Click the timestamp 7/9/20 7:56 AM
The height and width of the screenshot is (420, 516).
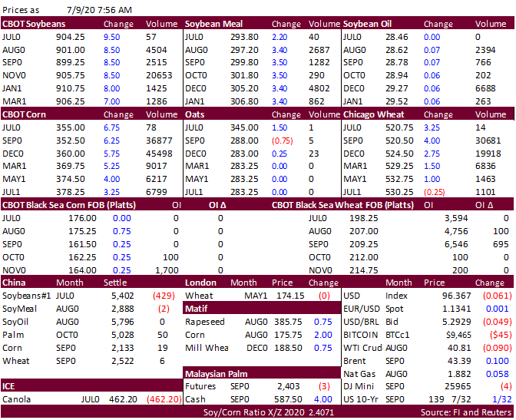coord(98,10)
